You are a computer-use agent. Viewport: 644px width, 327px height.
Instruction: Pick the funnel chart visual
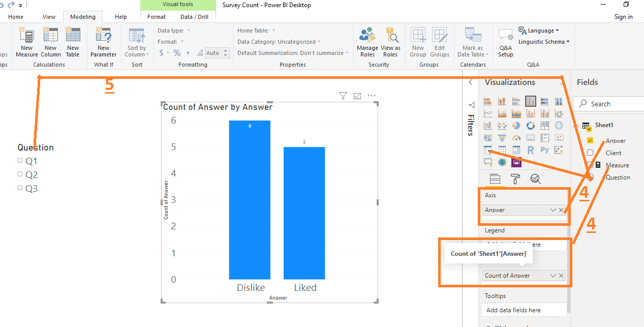[502, 137]
